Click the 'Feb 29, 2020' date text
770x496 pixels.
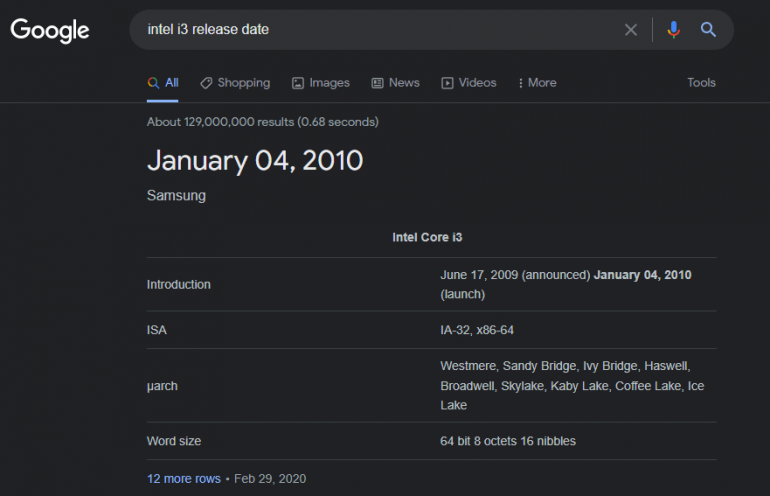(x=270, y=478)
